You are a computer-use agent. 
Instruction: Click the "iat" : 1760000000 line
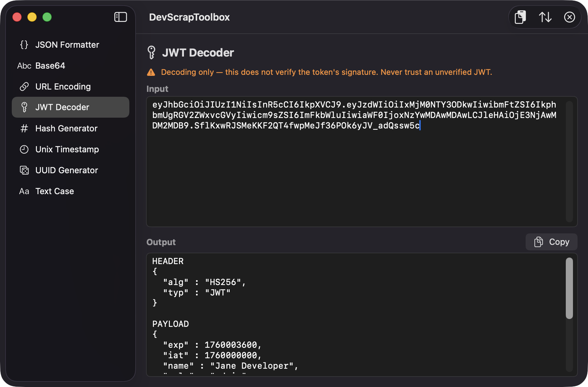[212, 355]
